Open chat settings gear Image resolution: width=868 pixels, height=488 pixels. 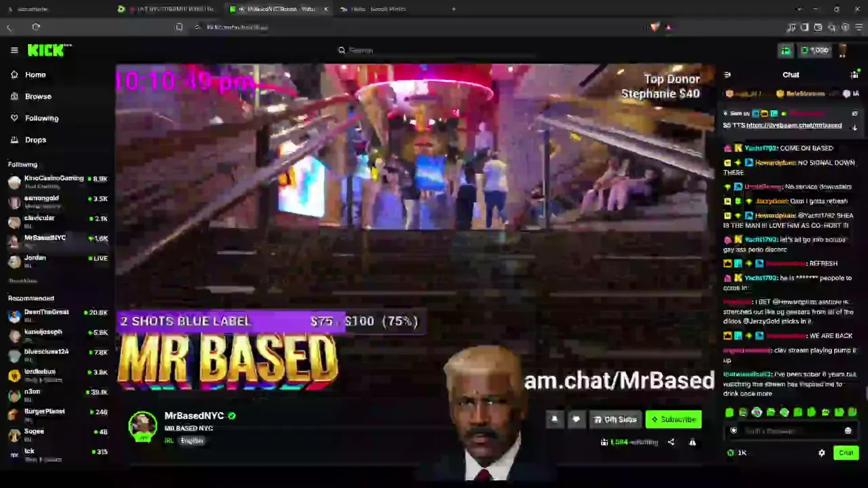click(x=822, y=453)
